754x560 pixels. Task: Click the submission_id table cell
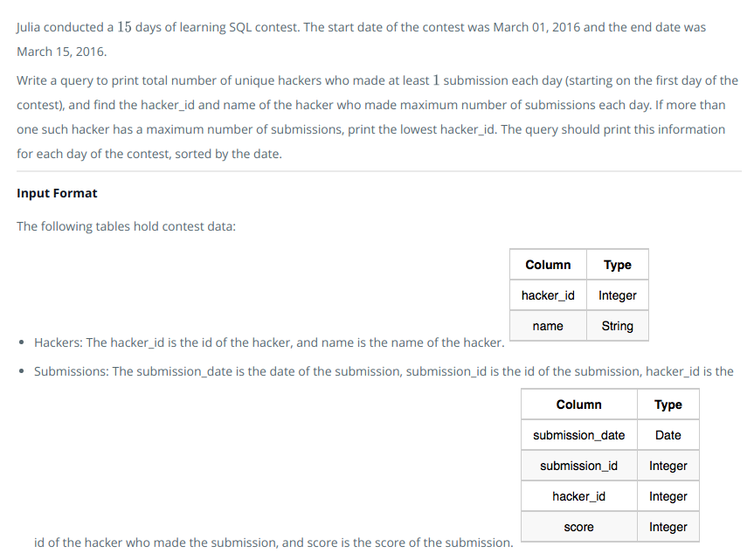[x=579, y=466]
